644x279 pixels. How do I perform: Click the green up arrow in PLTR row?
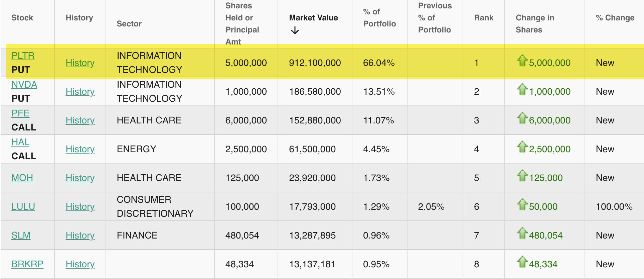pos(522,61)
